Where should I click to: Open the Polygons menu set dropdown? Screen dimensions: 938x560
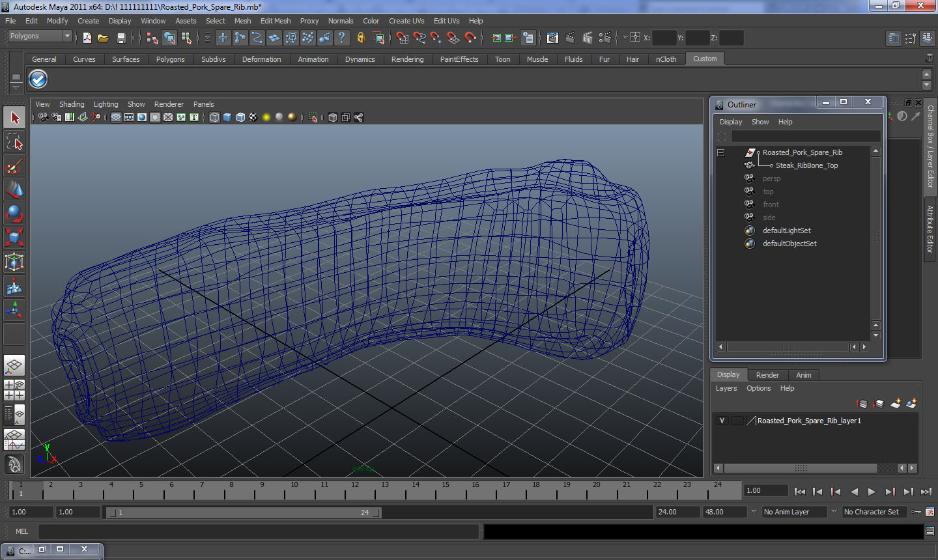click(x=40, y=36)
